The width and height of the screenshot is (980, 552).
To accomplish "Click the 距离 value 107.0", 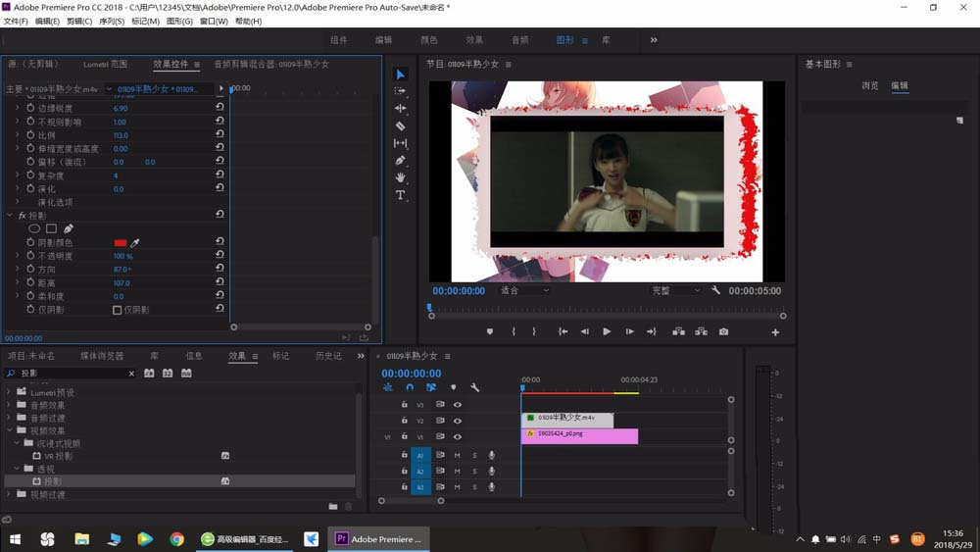I will point(122,283).
